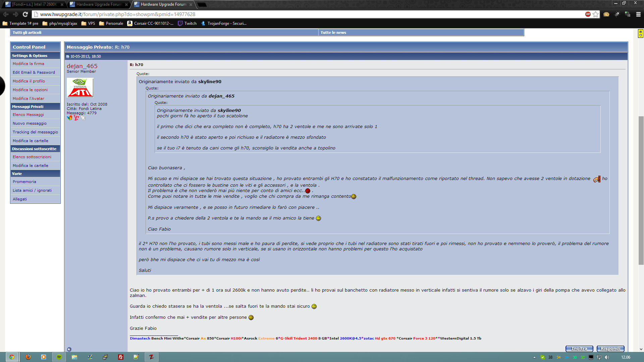Click the offline status icon below user info
This screenshot has height=362, width=644.
coord(69,349)
